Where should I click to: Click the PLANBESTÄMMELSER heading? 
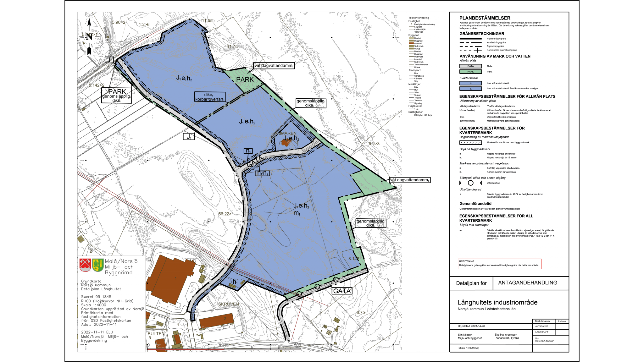point(485,18)
